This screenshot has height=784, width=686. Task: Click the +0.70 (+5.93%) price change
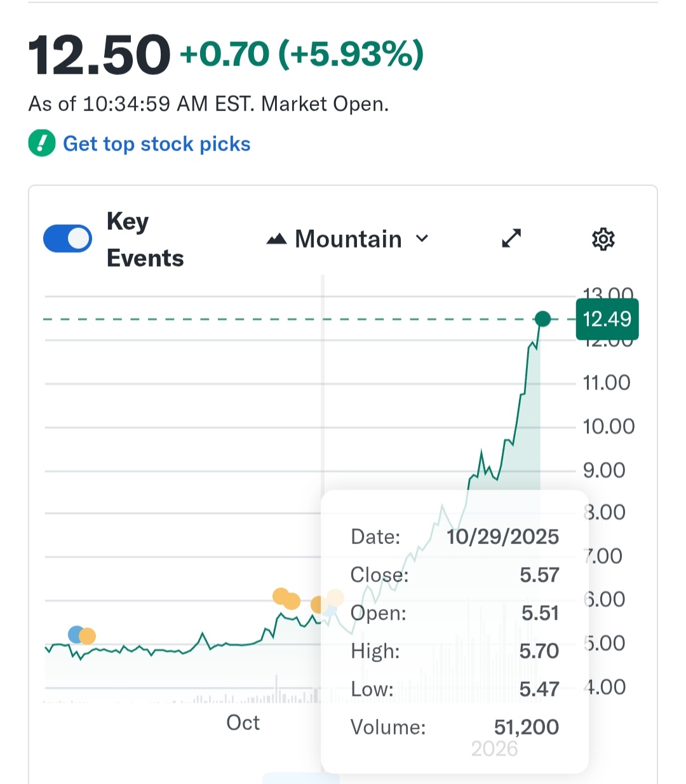[x=302, y=54]
